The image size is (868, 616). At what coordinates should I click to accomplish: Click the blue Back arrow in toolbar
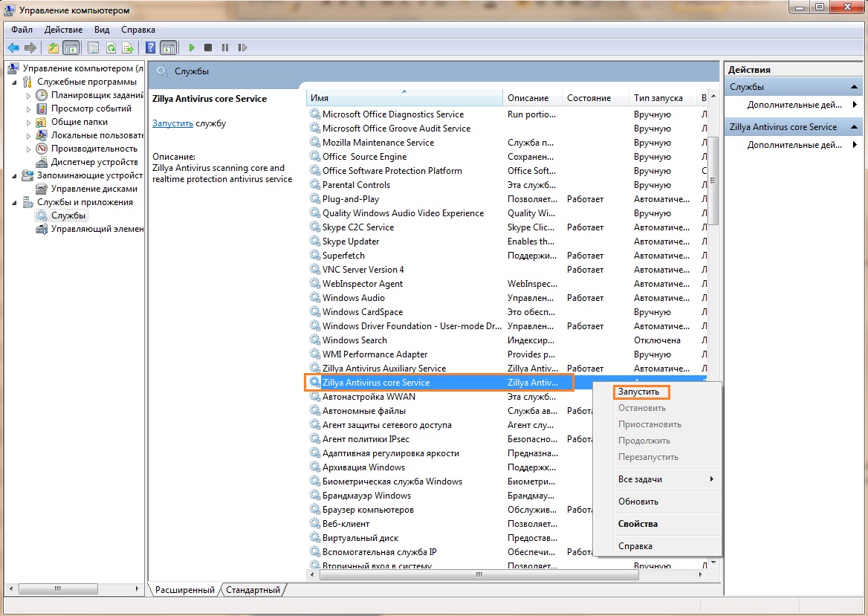[13, 48]
